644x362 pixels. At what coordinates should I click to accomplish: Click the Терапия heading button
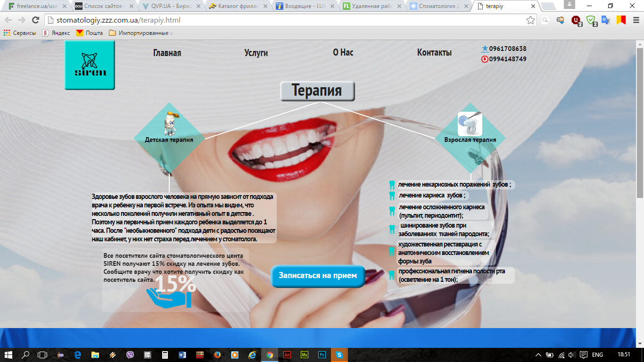(317, 90)
